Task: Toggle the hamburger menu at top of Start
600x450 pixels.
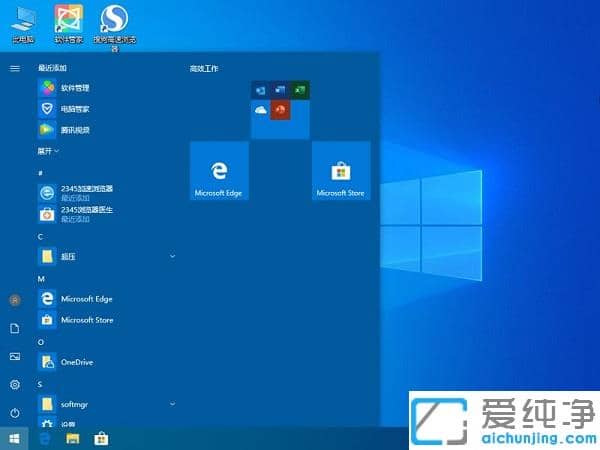Action: point(14,68)
